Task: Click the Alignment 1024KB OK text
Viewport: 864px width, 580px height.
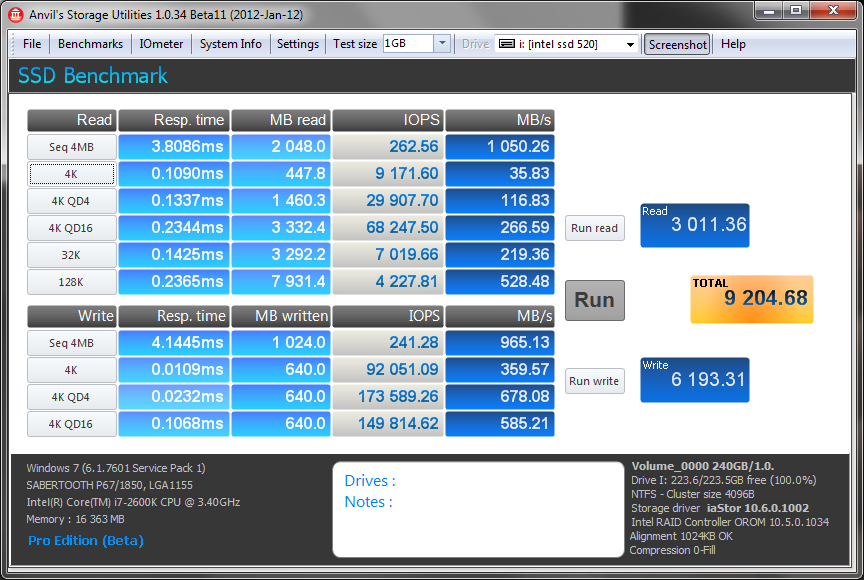Action: [x=682, y=536]
